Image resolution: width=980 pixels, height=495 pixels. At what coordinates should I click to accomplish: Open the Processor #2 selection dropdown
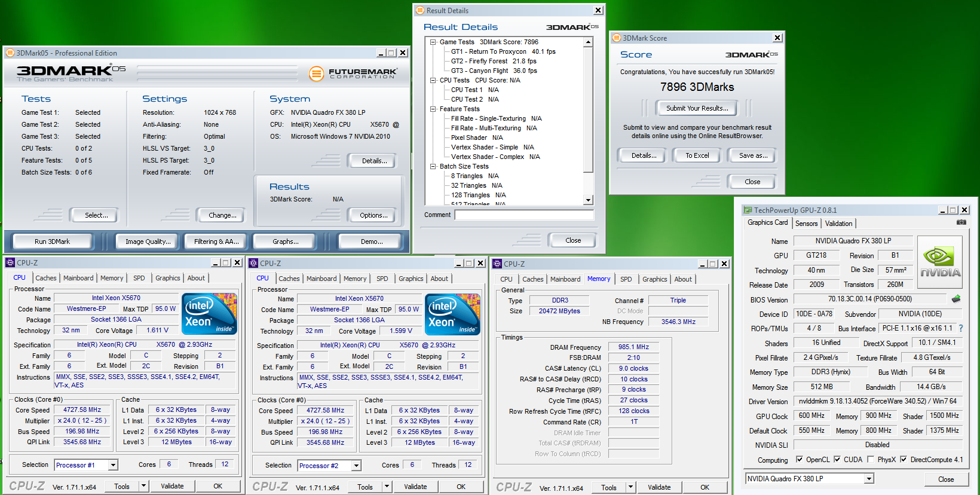point(356,466)
